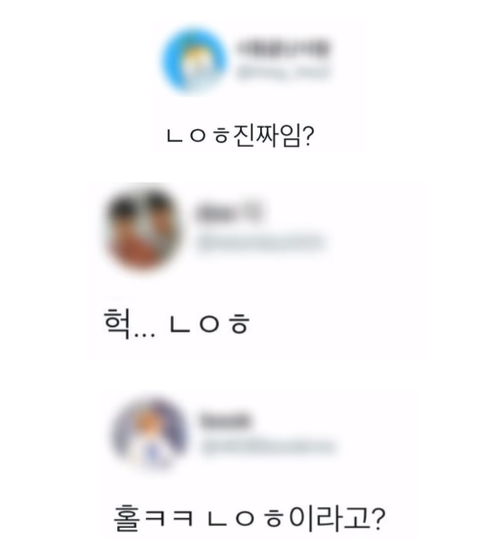Click blurred username beside the blue avatar
Image resolution: width=480 pixels, height=542 pixels.
pyautogui.click(x=282, y=48)
